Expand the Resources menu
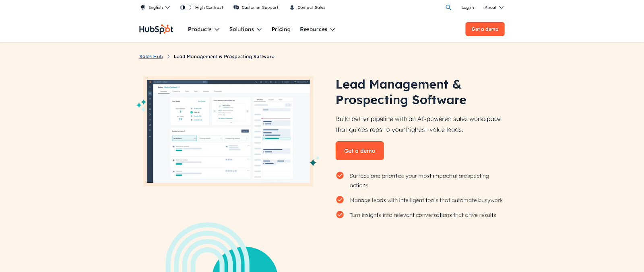 318,29
